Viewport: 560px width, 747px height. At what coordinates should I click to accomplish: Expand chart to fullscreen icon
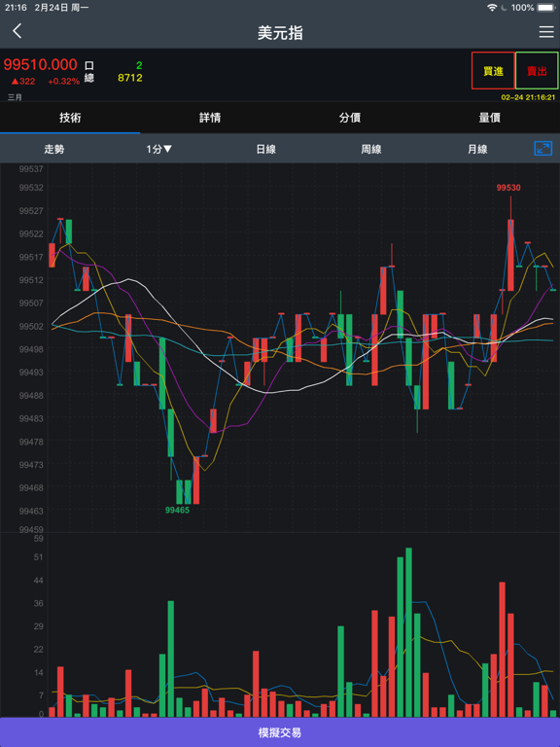(x=543, y=149)
